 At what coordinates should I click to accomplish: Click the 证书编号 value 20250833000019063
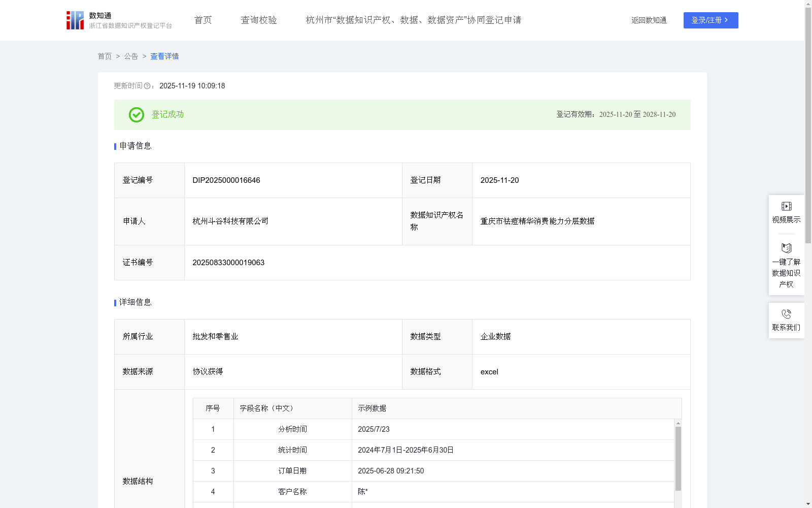[x=228, y=263]
